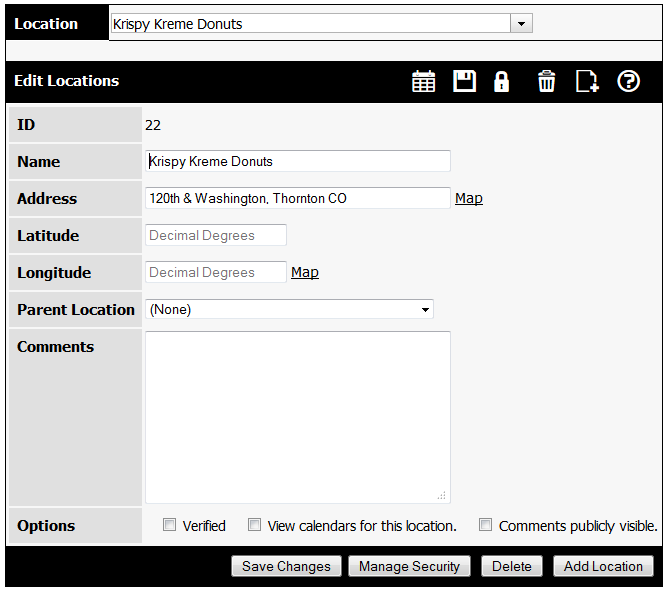This screenshot has width=671, height=597.
Task: Click the Delete button
Action: coord(512,566)
